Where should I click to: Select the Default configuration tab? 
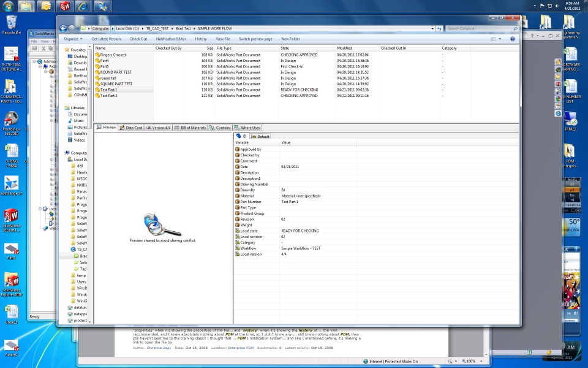coord(260,136)
